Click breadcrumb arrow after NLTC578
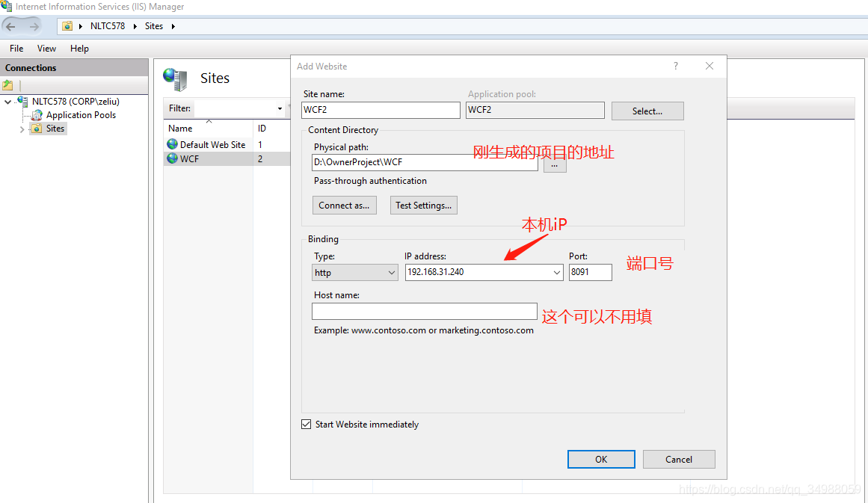This screenshot has height=503, width=868. click(135, 26)
